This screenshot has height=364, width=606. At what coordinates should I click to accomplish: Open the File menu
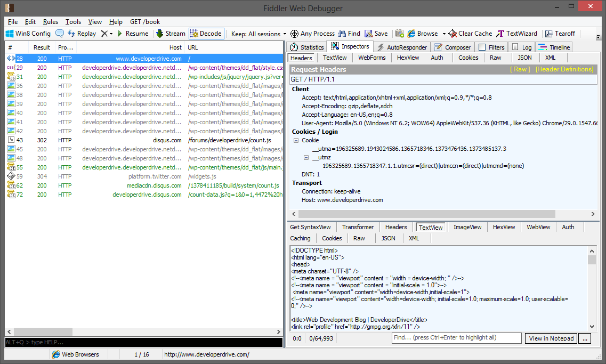pyautogui.click(x=13, y=22)
